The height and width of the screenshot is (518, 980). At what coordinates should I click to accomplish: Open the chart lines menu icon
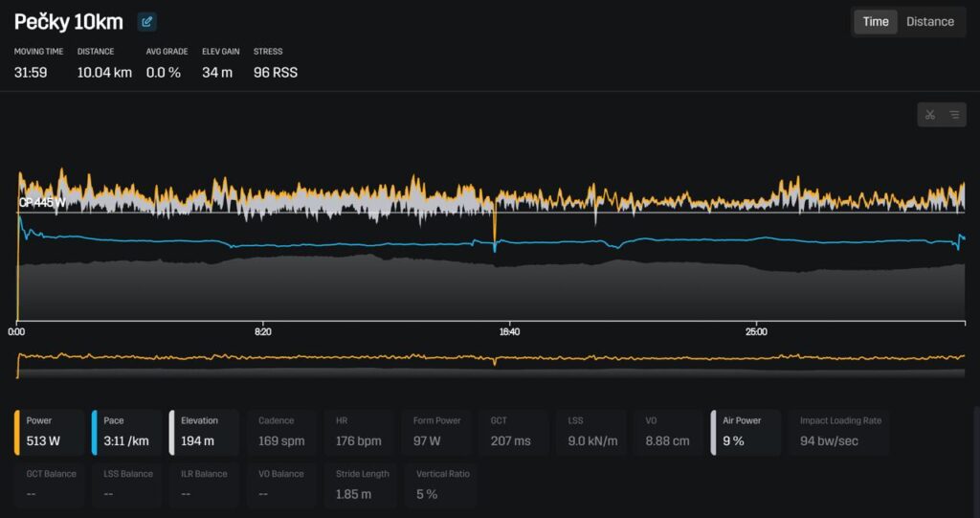coord(954,115)
